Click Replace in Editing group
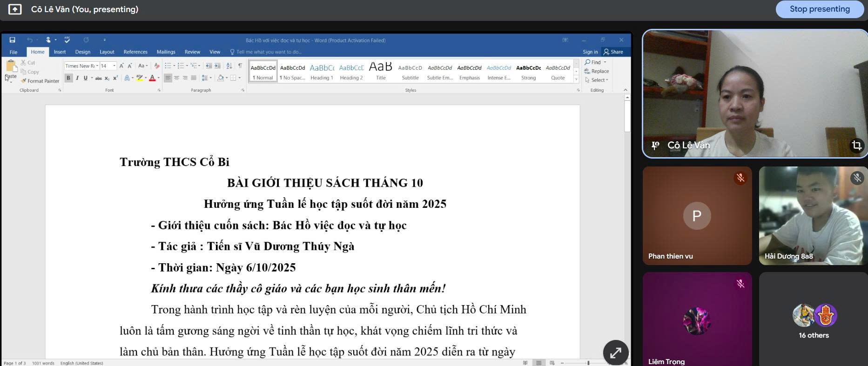868x366 pixels. tap(597, 71)
